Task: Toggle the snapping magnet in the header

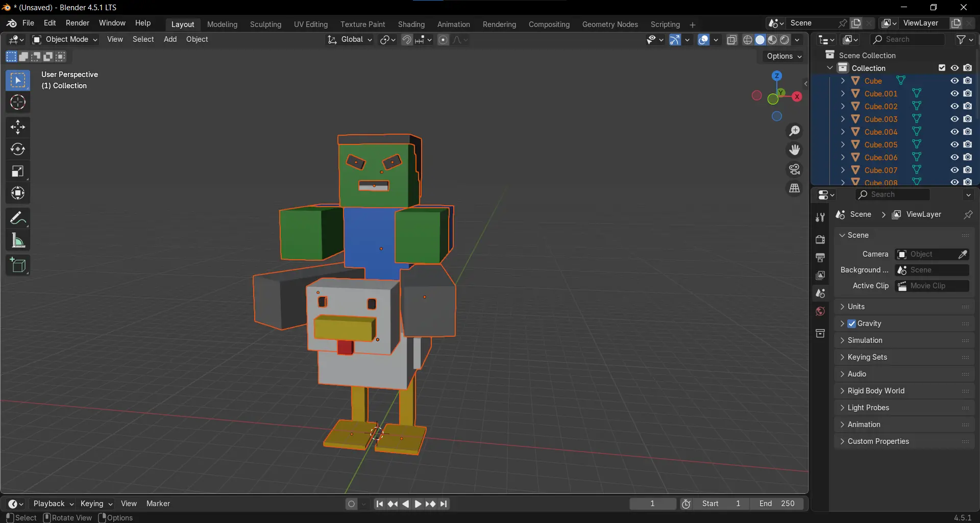Action: pyautogui.click(x=407, y=40)
